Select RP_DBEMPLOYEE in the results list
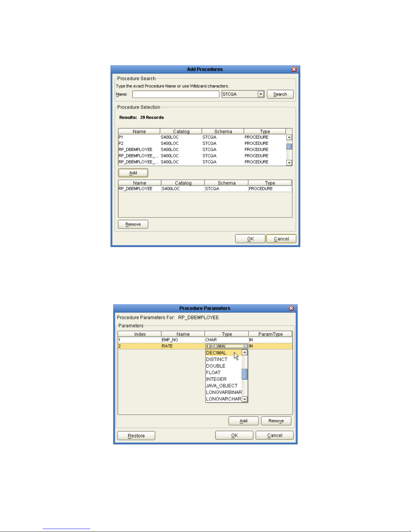This screenshot has height=532, width=411. pyautogui.click(x=202, y=150)
